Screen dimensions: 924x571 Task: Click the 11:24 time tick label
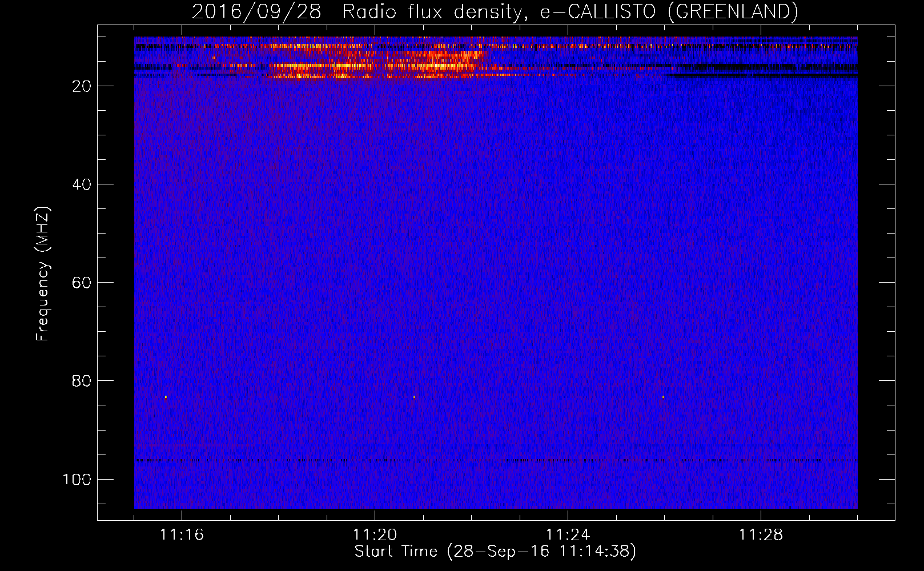click(568, 535)
